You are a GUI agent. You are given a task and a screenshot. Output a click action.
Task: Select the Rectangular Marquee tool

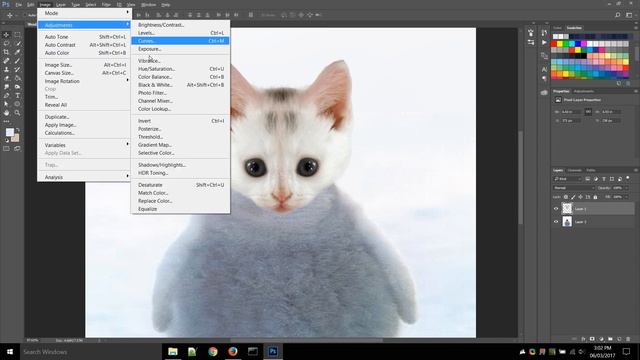tap(17, 35)
